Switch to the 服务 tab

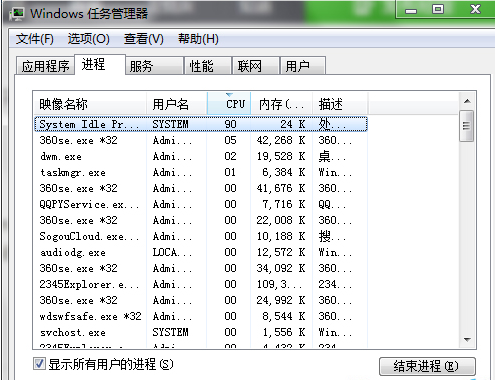(154, 66)
